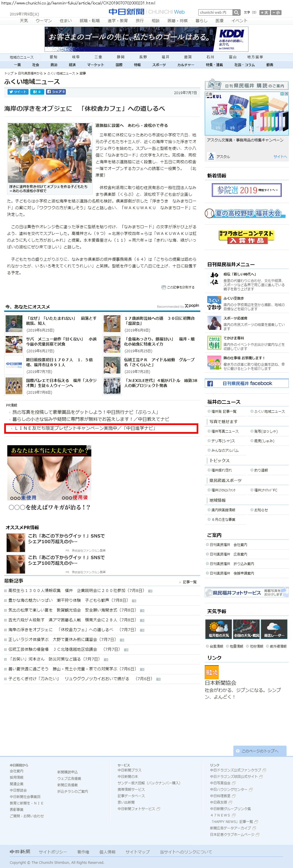This screenshot has width=293, height=868.
Task: Open the 日刊県民福井 facebook banner
Action: pyautogui.click(x=247, y=383)
